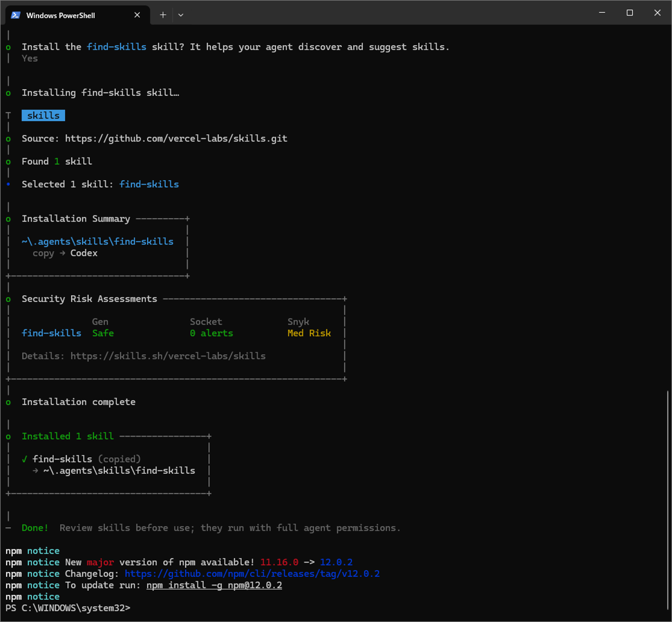
Task: Click the green checkmark beside find-skills
Action: click(24, 459)
